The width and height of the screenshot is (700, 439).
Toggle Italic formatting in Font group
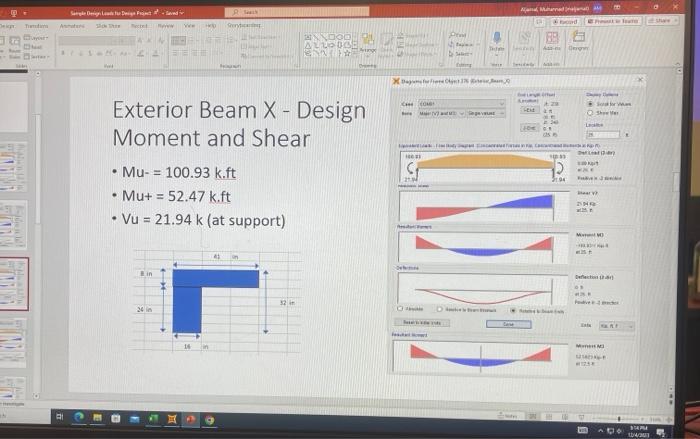72,53
